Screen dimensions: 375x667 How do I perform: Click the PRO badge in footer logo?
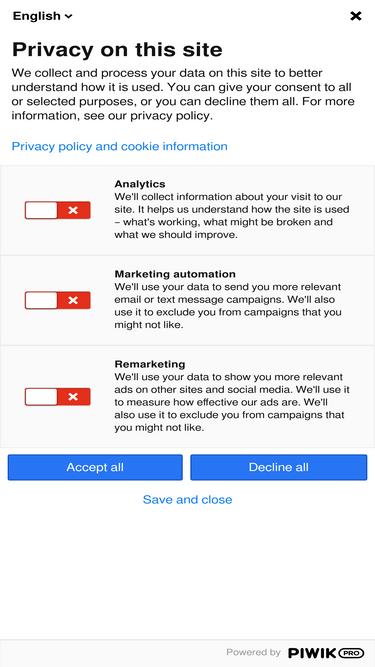click(351, 653)
